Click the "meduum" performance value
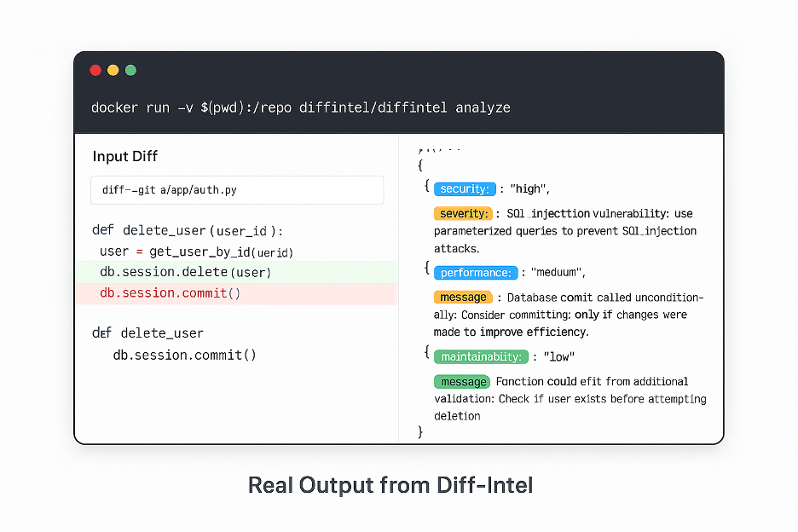The image size is (798, 532). click(558, 272)
